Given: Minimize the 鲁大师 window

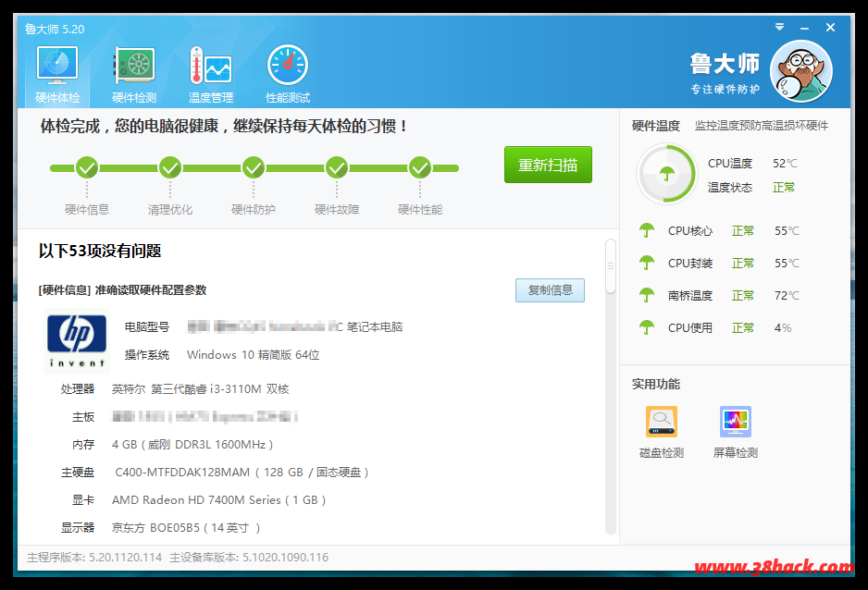Looking at the screenshot, I should pos(804,28).
